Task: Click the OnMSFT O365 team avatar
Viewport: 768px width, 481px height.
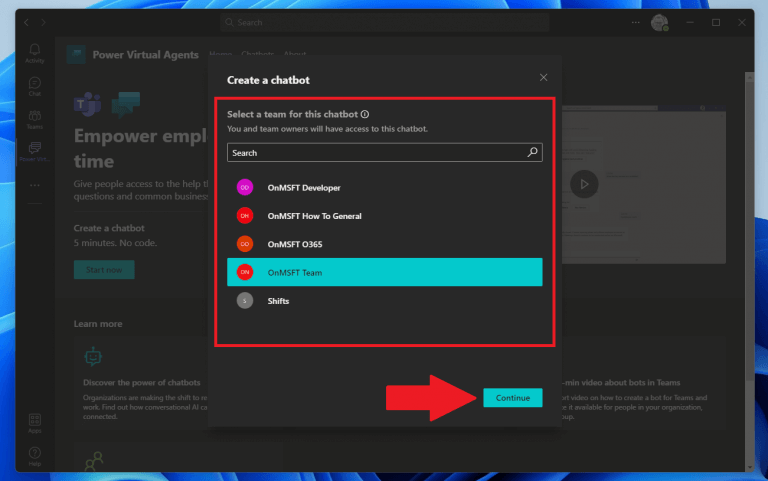Action: pos(245,244)
